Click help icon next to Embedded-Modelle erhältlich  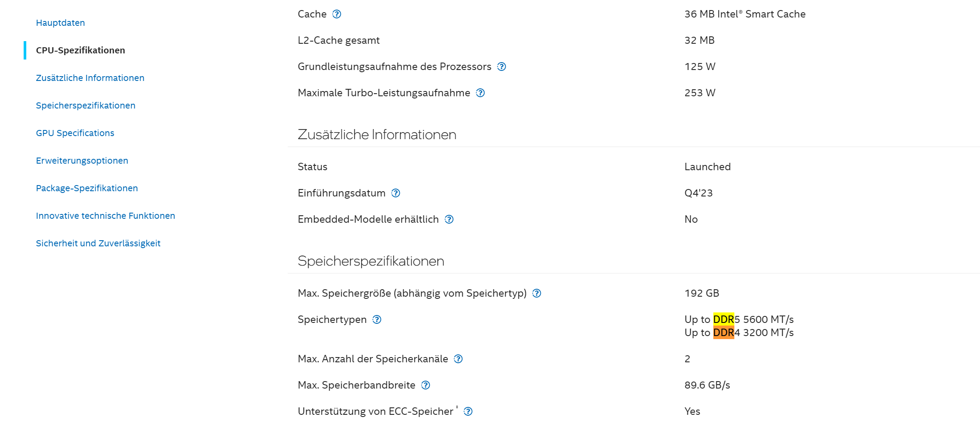(x=449, y=219)
